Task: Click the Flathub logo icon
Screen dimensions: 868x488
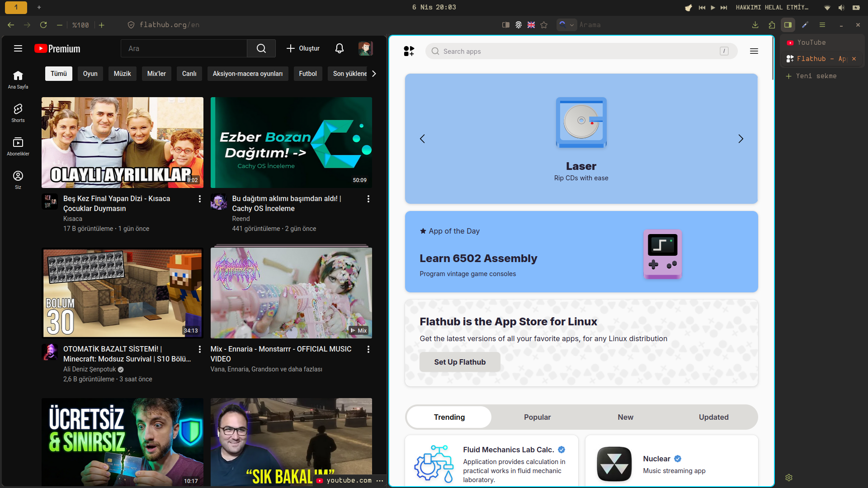Action: point(409,51)
